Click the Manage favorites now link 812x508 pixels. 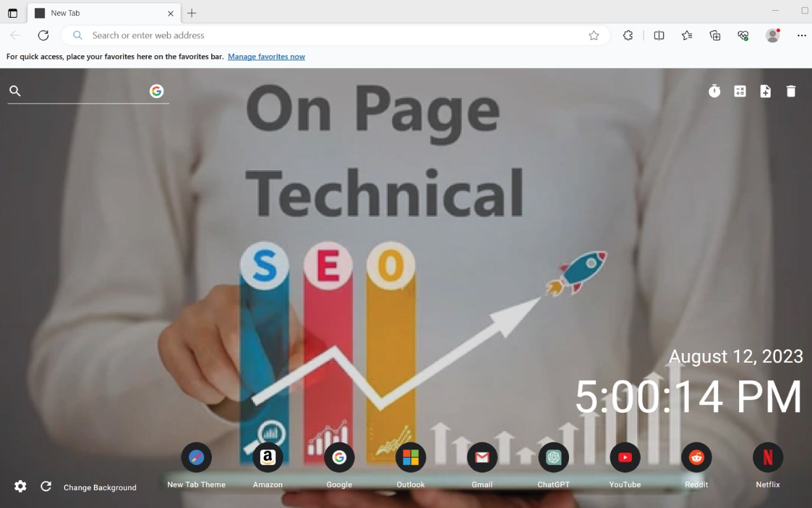(266, 57)
